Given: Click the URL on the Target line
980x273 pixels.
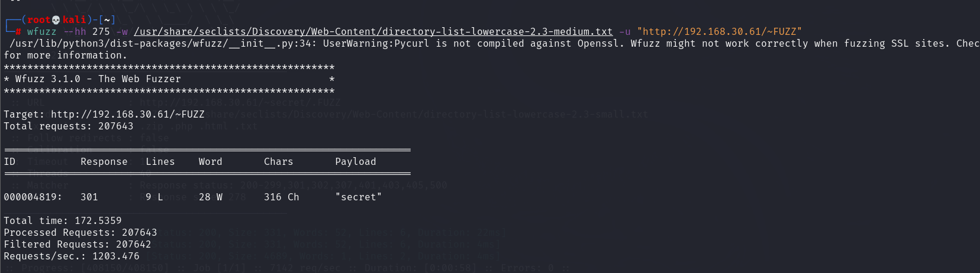Looking at the screenshot, I should point(127,115).
